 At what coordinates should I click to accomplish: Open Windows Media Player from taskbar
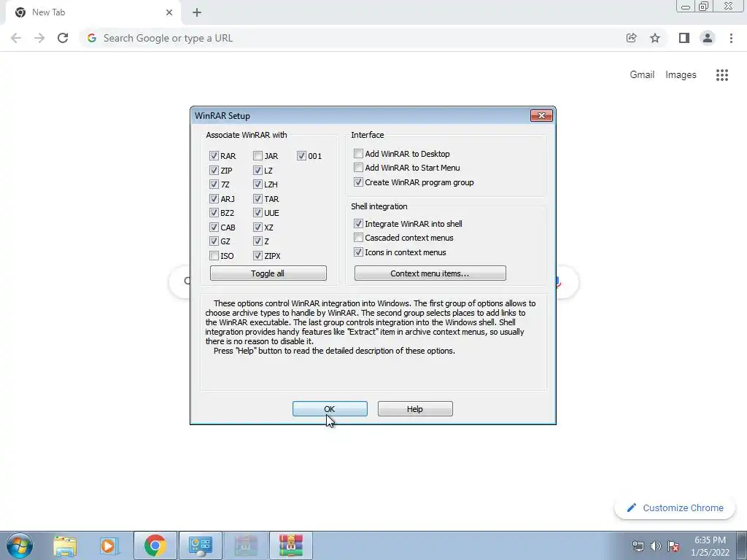(109, 545)
